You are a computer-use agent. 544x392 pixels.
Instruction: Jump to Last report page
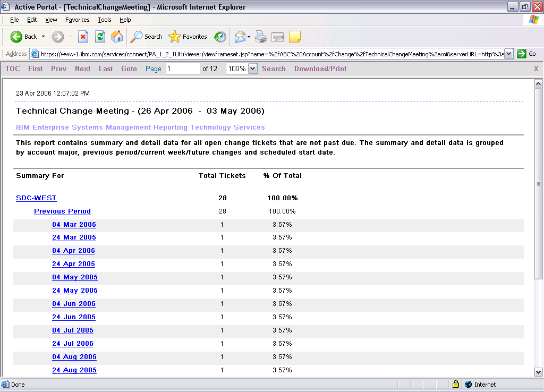click(106, 69)
